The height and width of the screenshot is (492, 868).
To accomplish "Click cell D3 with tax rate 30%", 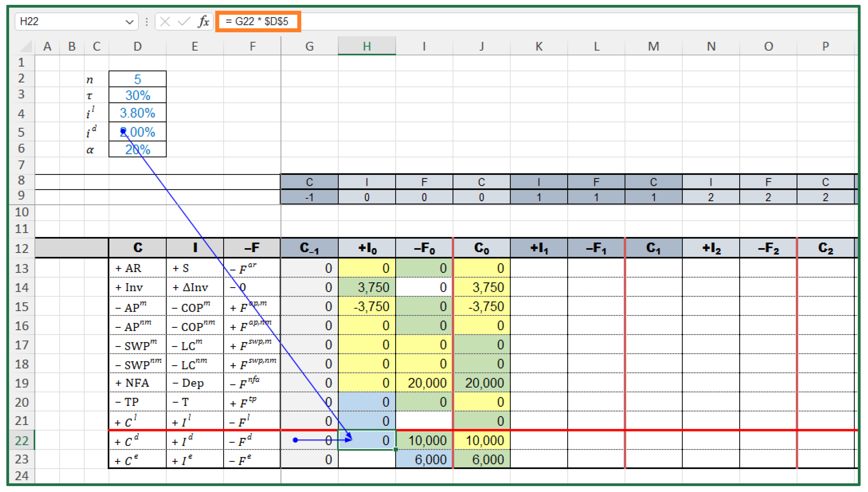I will [137, 95].
